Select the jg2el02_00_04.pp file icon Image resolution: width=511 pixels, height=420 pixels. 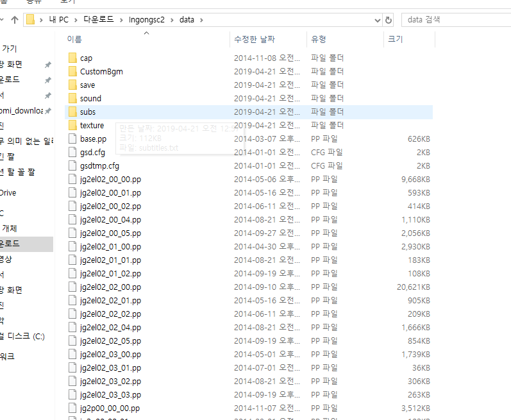(72, 219)
